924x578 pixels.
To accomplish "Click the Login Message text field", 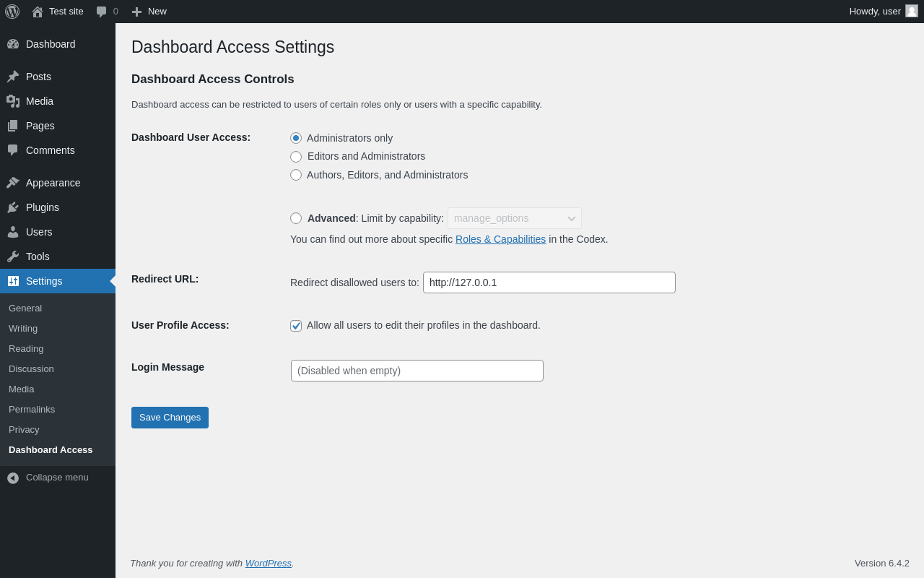I will 417,371.
